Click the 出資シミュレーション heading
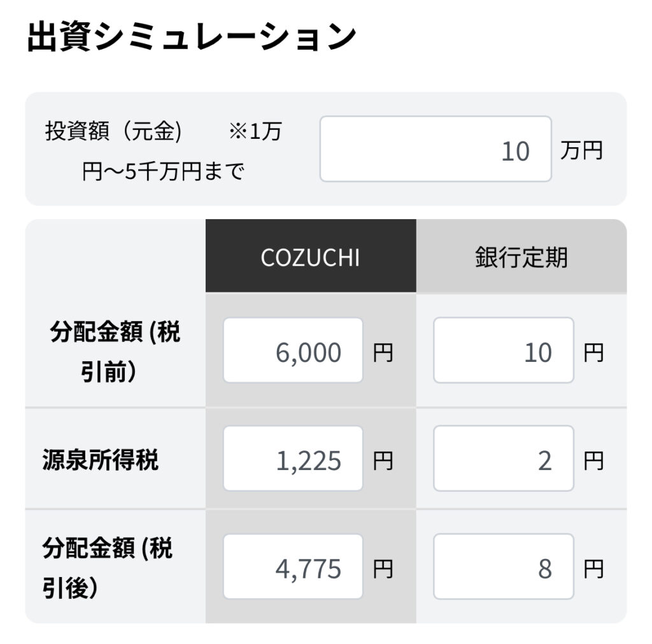The image size is (652, 644). [192, 36]
